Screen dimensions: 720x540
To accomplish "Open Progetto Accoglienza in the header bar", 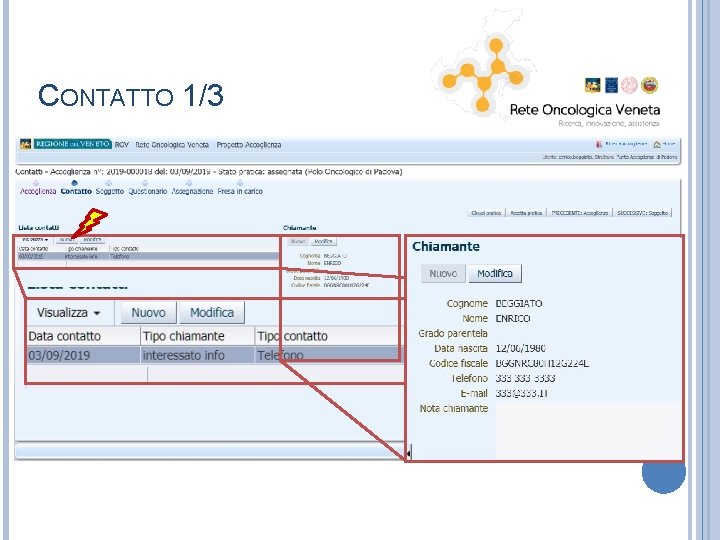I will (249, 145).
